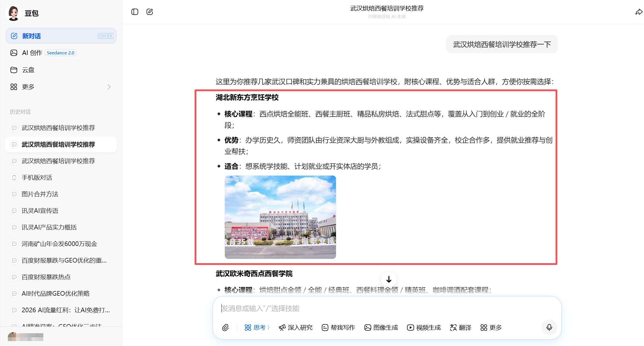Click the paperclip attachment icon
644x346 pixels.
point(225,328)
